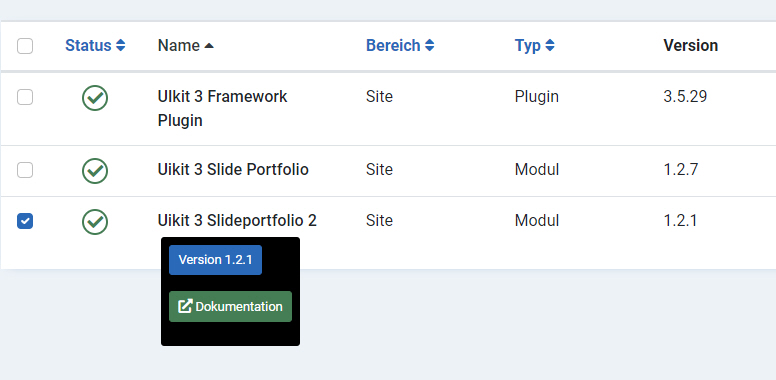Click the sort arrows icon beside Typ
Viewport: 776px width, 380px height.
tap(549, 46)
